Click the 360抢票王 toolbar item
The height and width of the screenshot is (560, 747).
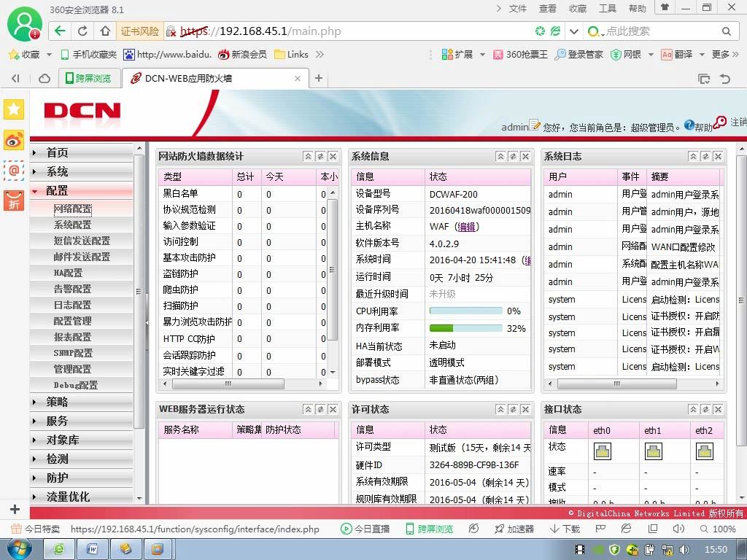[521, 54]
